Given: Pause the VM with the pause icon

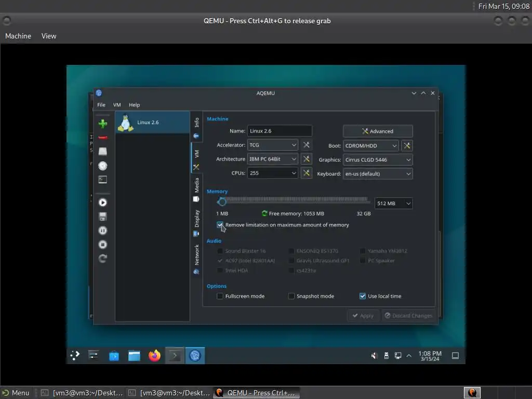Looking at the screenshot, I should (x=103, y=231).
